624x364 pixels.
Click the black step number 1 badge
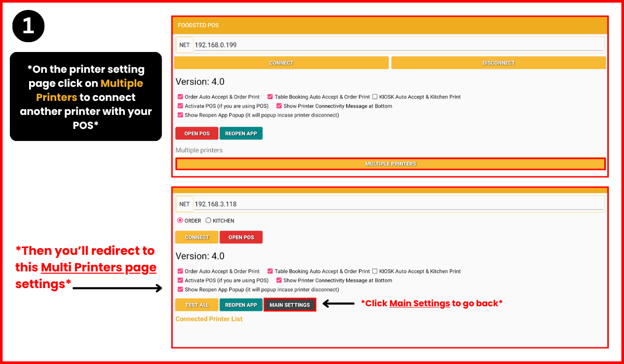[28, 27]
